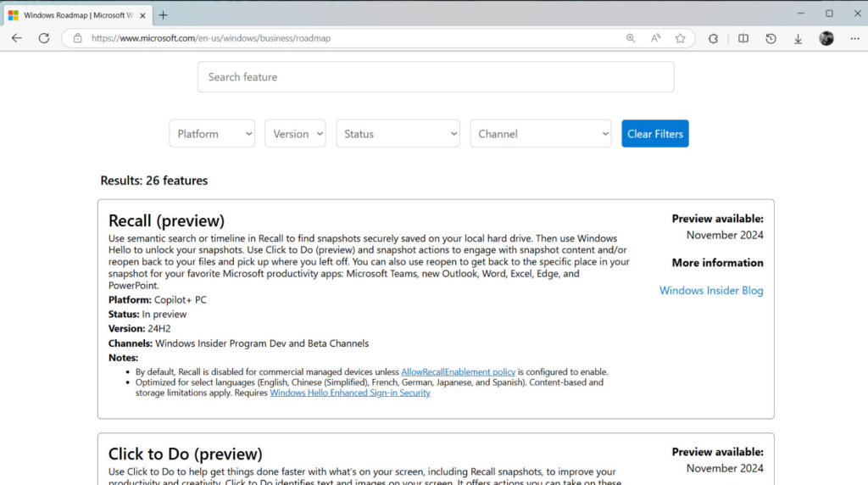Minimize the browser window

click(800, 14)
